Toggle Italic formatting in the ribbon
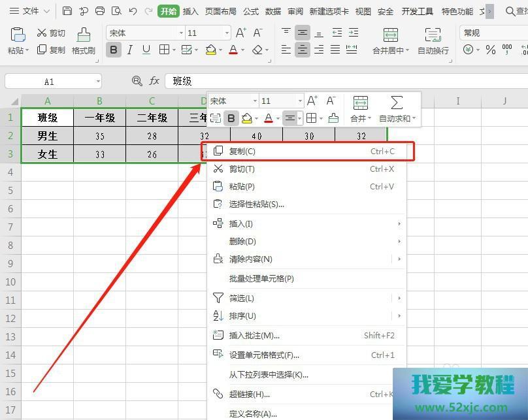Viewport: 528px width, 420px height. (x=130, y=50)
